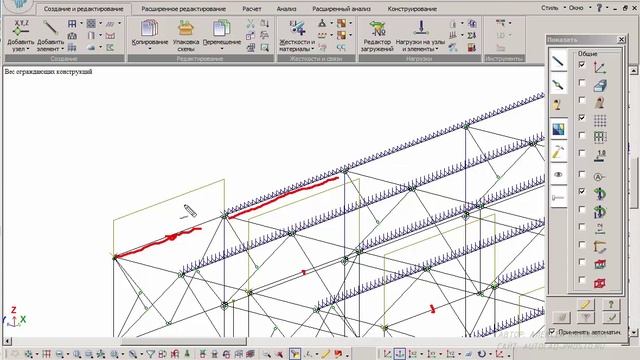Expand the Добавить узел dropdown arrow
This screenshot has width=640, height=360.
tap(28, 49)
